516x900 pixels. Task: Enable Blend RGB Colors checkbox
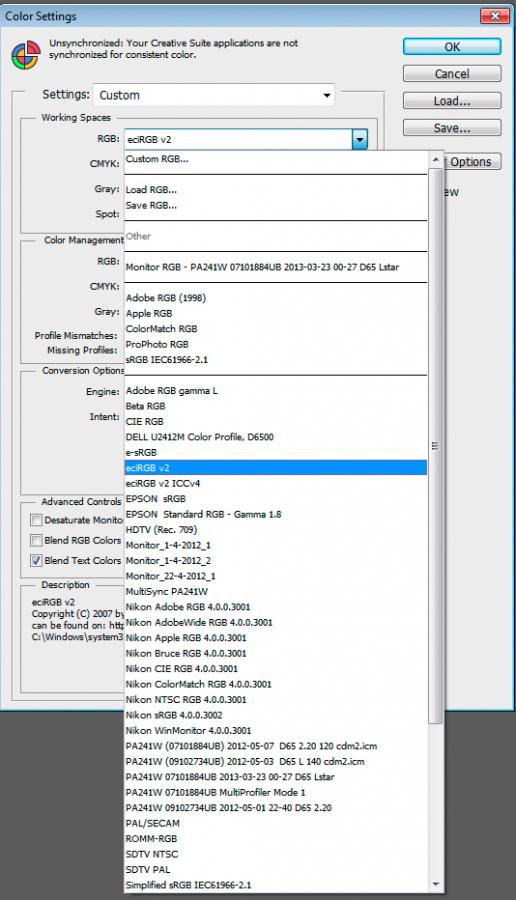tap(36, 540)
